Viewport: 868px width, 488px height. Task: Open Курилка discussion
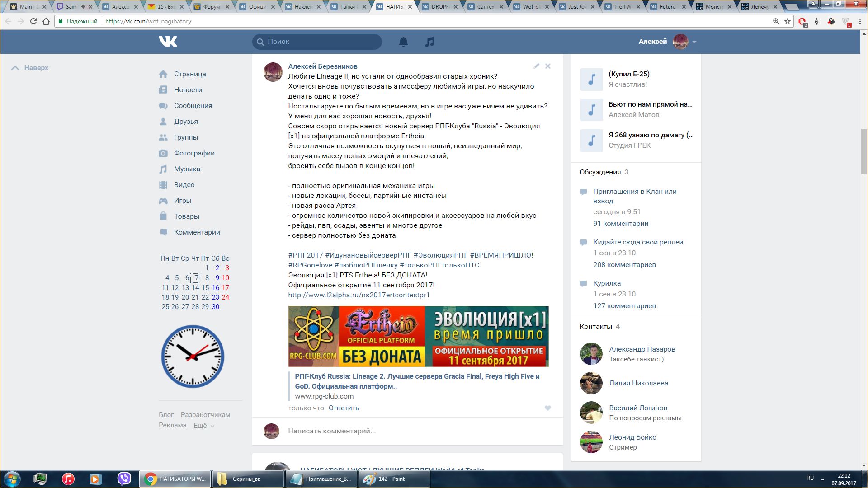tap(607, 283)
